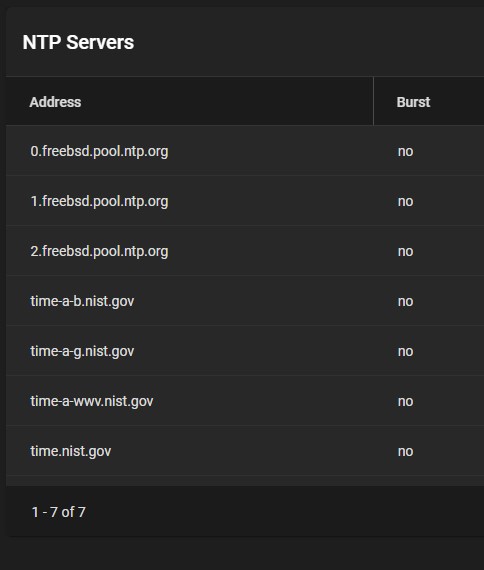The width and height of the screenshot is (484, 570).
Task: Select the 1.freebsd.pool.ntp.org address row
Action: click(245, 201)
